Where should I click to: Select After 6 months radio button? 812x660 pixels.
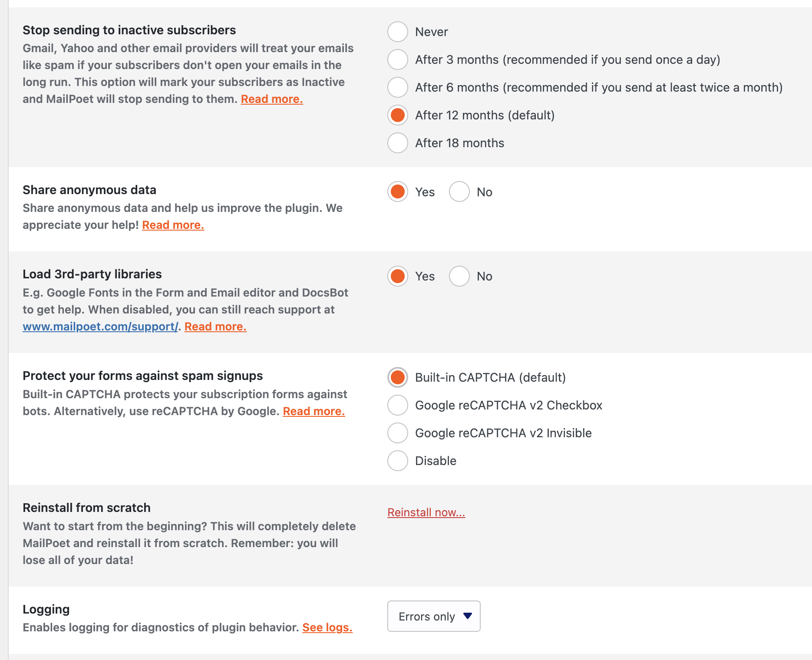[397, 87]
